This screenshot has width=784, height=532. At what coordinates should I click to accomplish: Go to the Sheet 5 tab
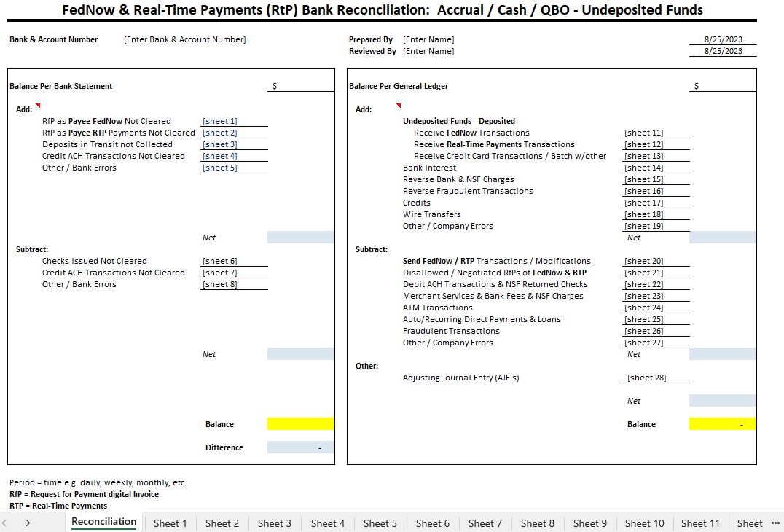[x=380, y=523]
